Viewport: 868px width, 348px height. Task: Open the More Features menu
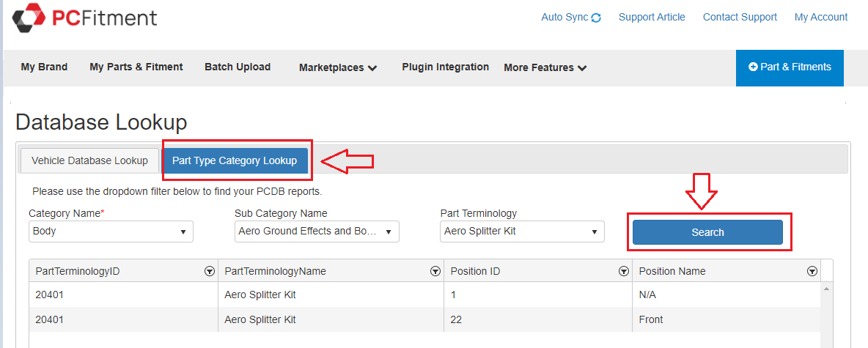pyautogui.click(x=545, y=67)
